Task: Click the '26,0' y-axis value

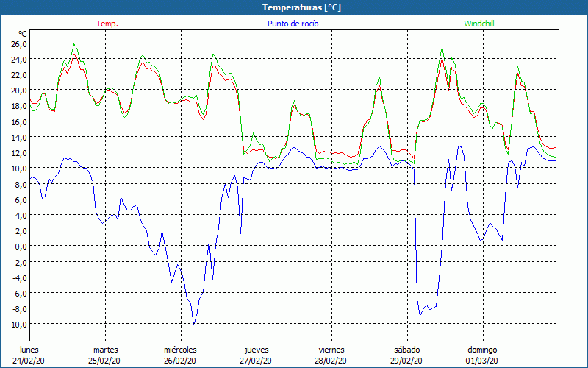Action: [x=19, y=44]
